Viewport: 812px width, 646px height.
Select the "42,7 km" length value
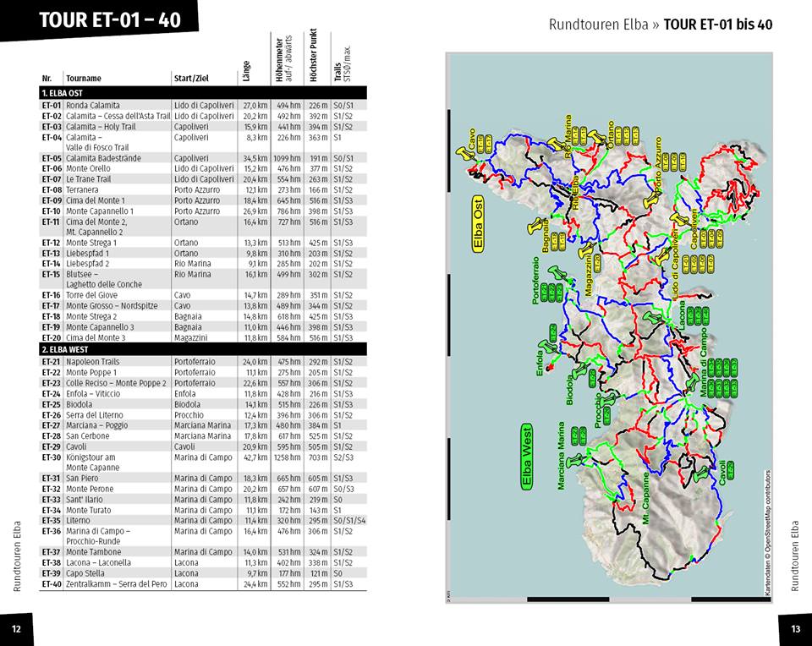[255, 457]
